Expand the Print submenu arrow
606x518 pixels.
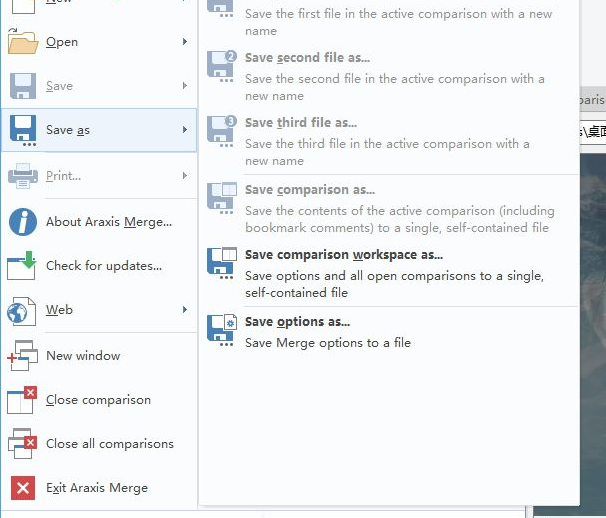(x=185, y=176)
